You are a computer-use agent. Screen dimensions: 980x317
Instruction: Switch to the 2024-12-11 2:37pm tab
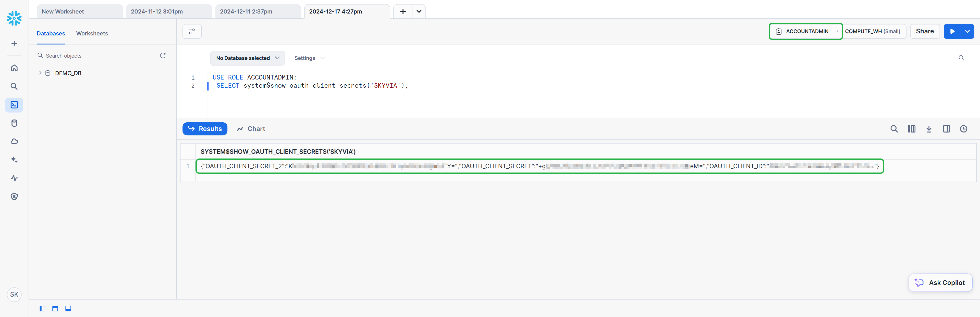[258, 11]
